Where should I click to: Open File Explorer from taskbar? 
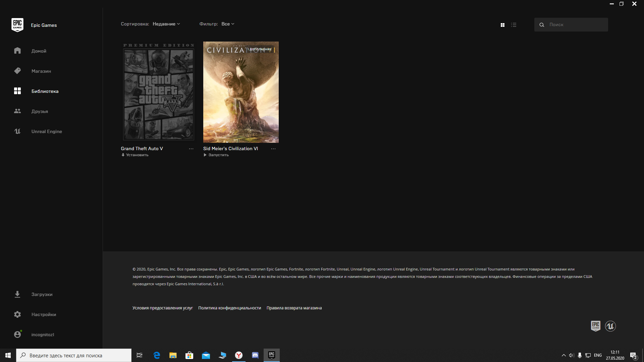tap(173, 355)
